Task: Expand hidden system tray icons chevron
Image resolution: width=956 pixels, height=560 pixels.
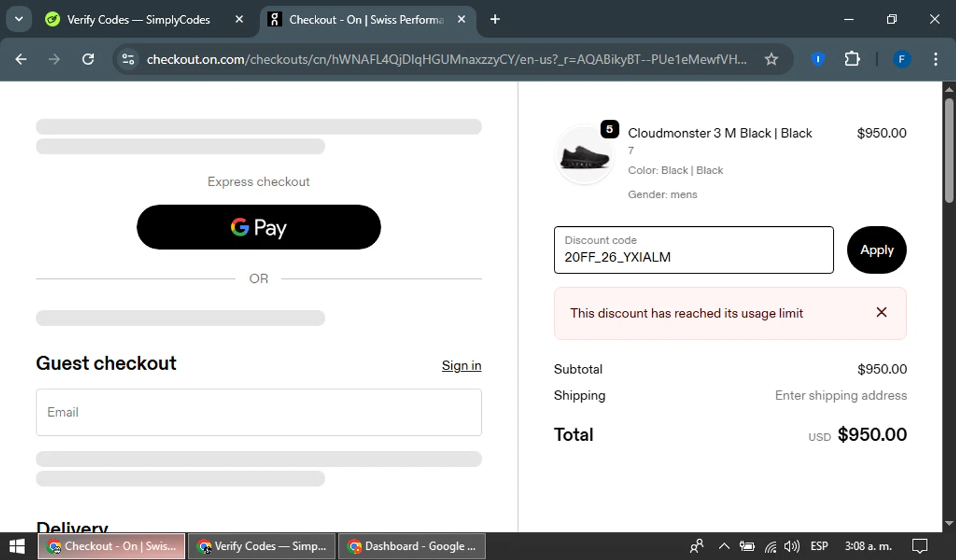Action: 723,546
